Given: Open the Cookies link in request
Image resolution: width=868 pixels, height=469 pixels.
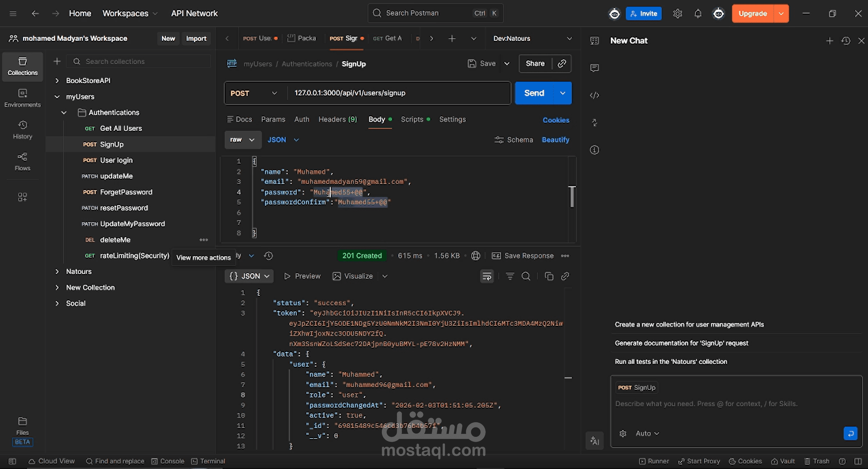Looking at the screenshot, I should (x=556, y=120).
